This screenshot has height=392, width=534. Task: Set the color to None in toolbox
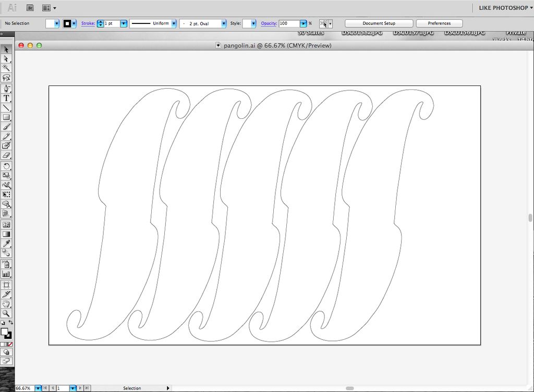pyautogui.click(x=10, y=344)
